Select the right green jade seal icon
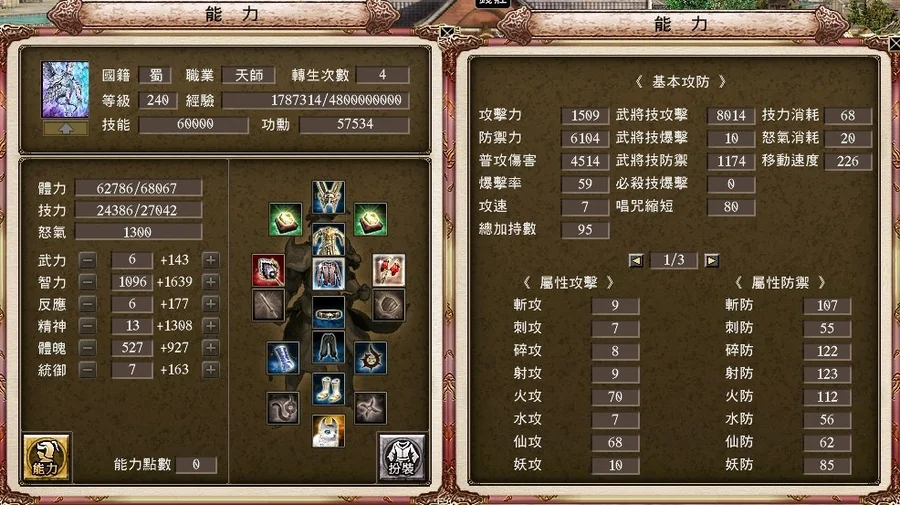 [370, 219]
